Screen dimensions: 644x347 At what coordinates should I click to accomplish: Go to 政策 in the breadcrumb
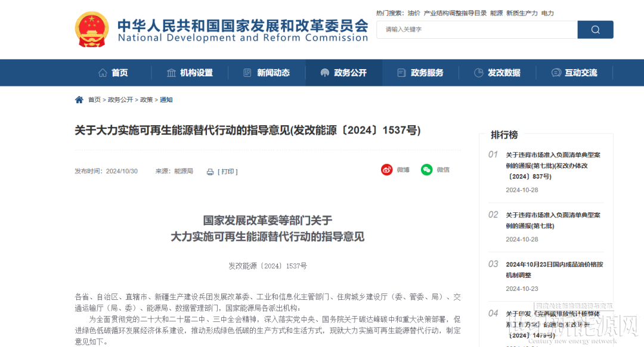click(x=146, y=100)
